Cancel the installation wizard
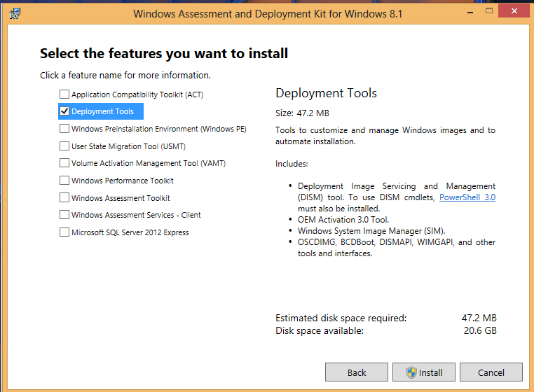This screenshot has height=392, width=534. tap(491, 372)
